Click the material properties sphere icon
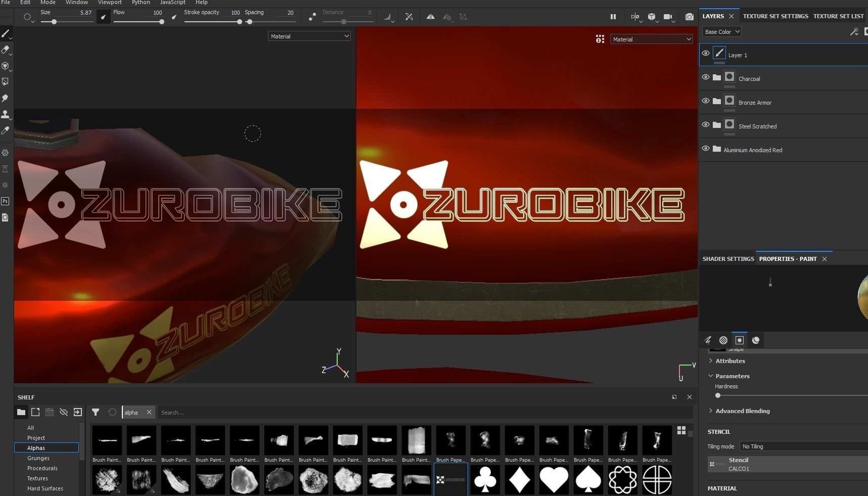This screenshot has width=868, height=496. click(756, 340)
